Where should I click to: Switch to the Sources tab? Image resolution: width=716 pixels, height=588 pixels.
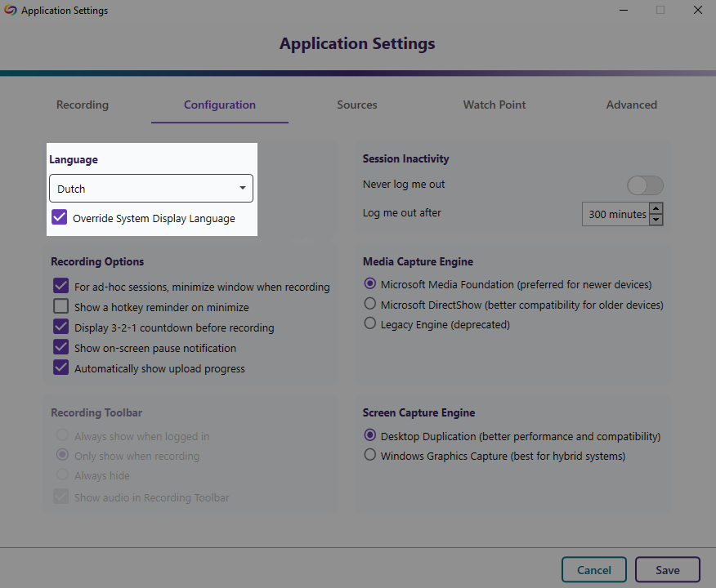[356, 105]
